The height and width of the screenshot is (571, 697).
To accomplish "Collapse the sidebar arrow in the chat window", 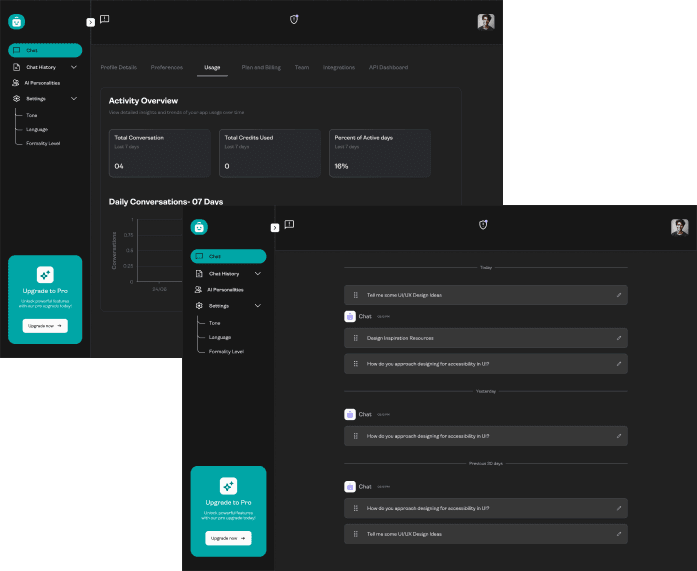I will [275, 228].
